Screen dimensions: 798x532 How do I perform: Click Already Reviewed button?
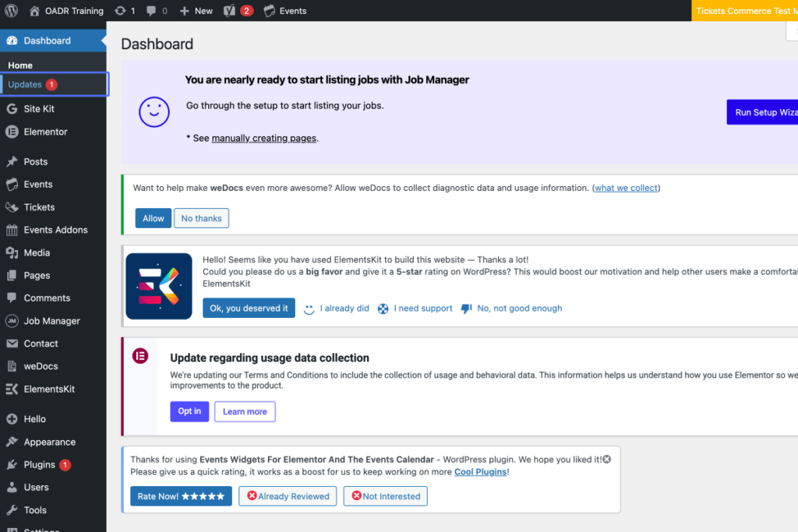click(x=288, y=496)
